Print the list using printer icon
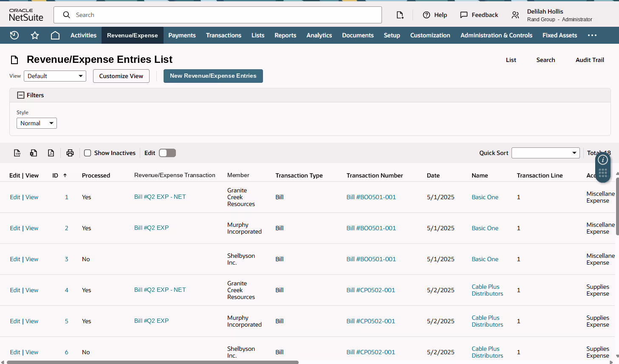 (x=70, y=153)
